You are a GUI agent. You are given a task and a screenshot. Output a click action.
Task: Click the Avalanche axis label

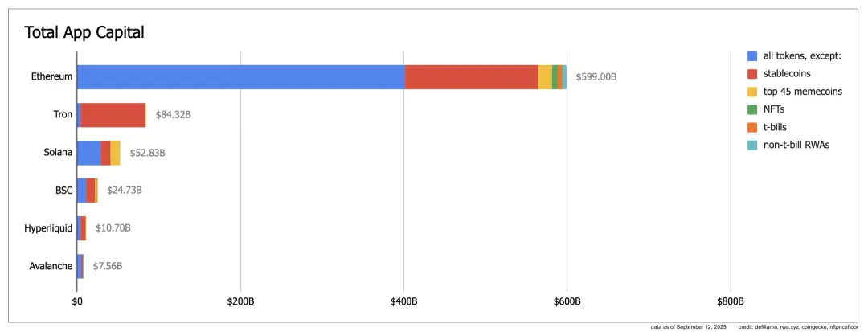[x=51, y=266]
